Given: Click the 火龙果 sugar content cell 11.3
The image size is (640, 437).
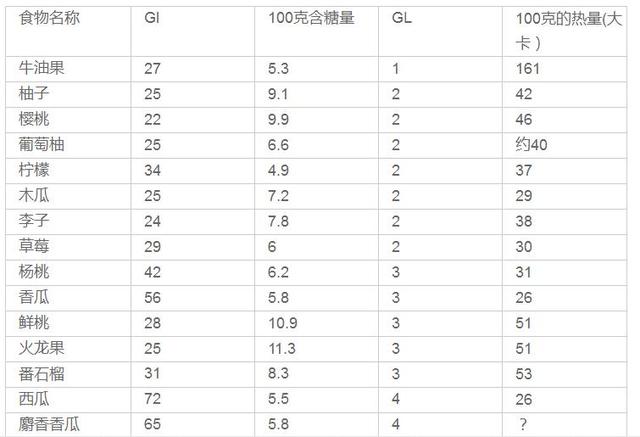Looking at the screenshot, I should [284, 348].
